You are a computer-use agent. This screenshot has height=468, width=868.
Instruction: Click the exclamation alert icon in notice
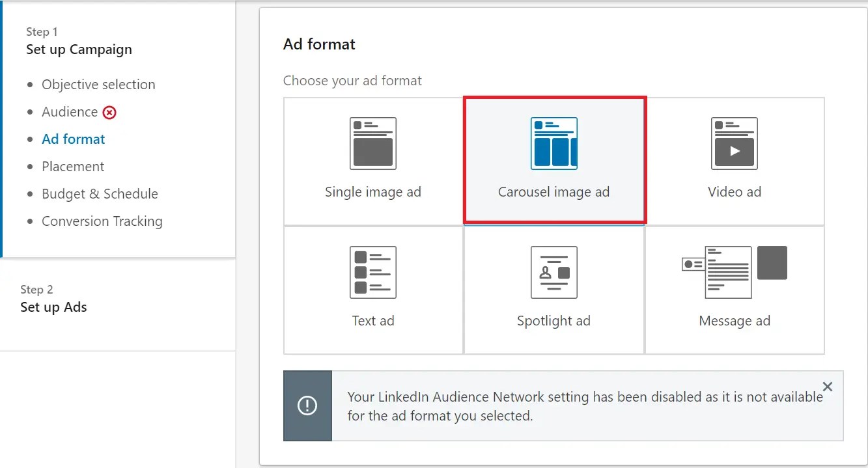[x=307, y=406]
